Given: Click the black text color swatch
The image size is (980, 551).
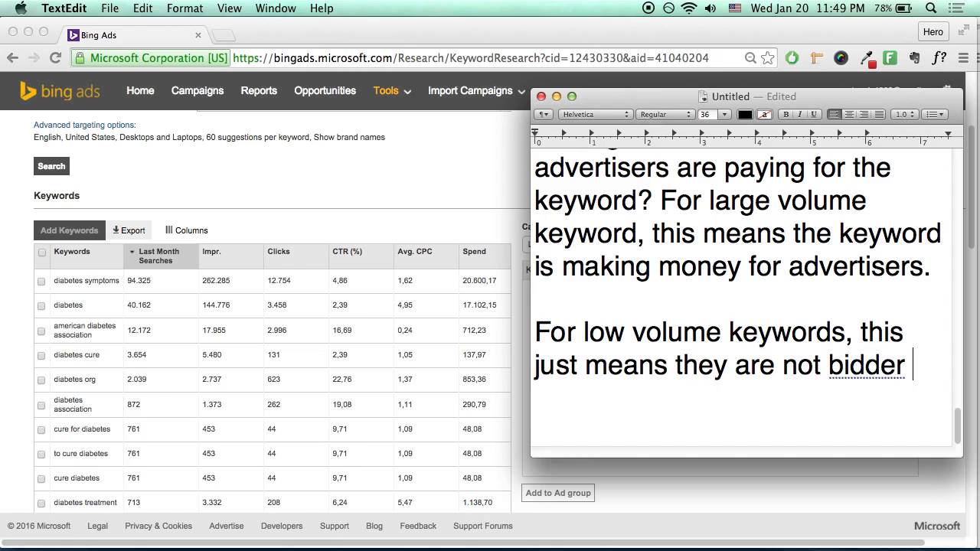Looking at the screenshot, I should point(745,114).
